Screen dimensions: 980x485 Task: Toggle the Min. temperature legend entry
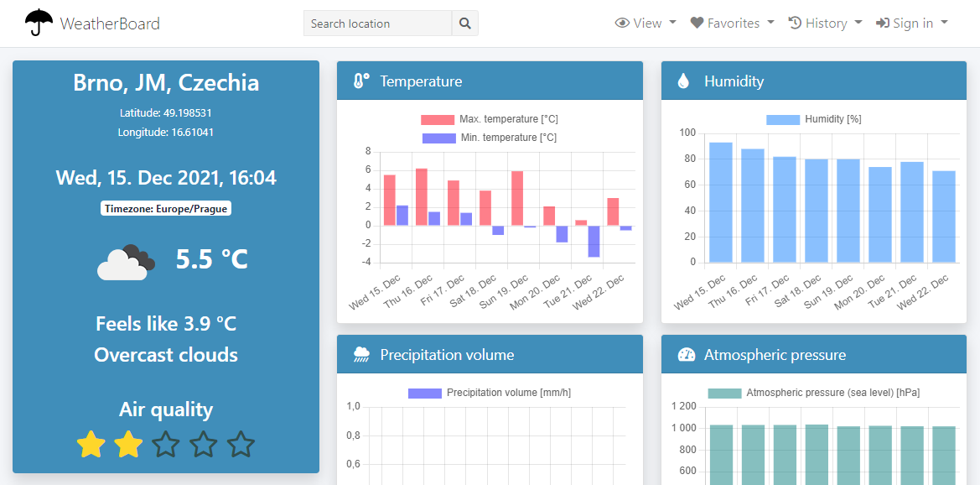(x=490, y=135)
